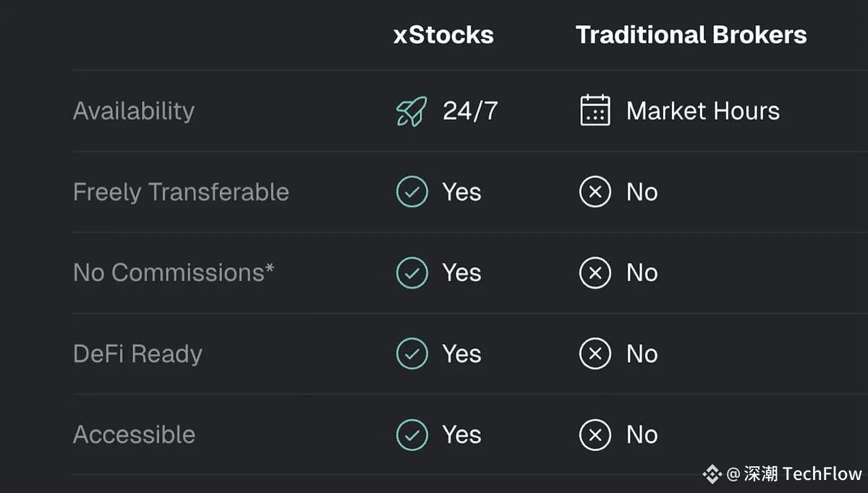Click the No Commissions* label
Image resolution: width=868 pixels, height=493 pixels.
point(174,272)
